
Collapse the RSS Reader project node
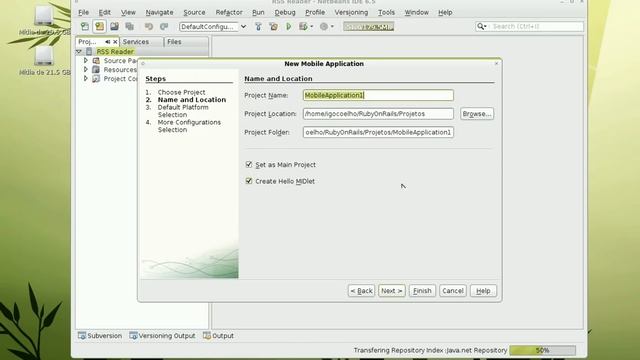79,51
